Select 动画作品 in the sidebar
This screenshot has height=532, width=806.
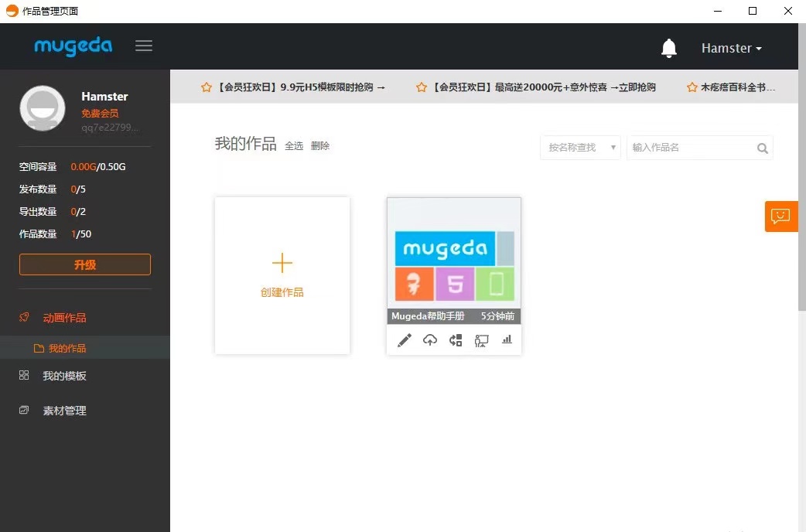pos(64,318)
